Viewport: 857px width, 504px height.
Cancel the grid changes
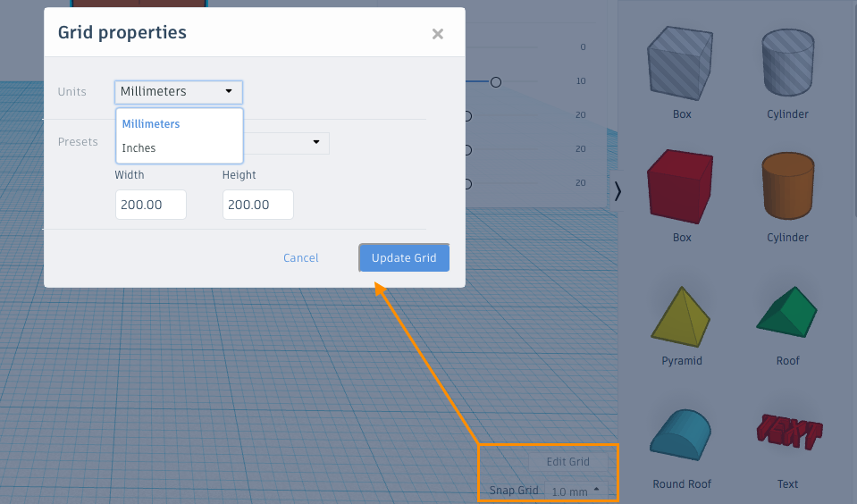[x=300, y=258]
